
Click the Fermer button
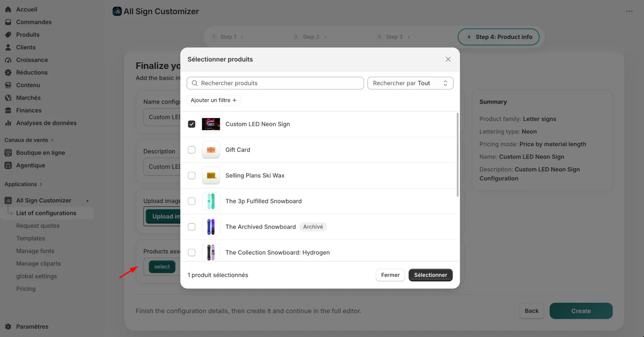[390, 275]
